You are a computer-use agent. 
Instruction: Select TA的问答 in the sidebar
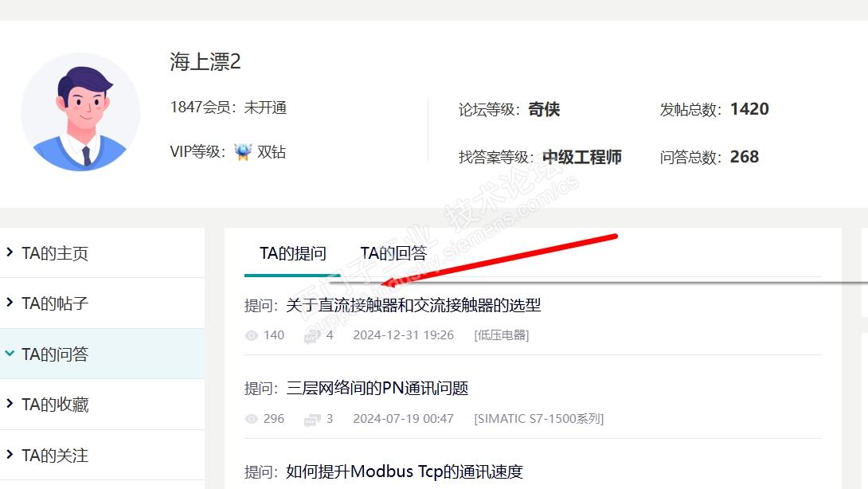103,354
